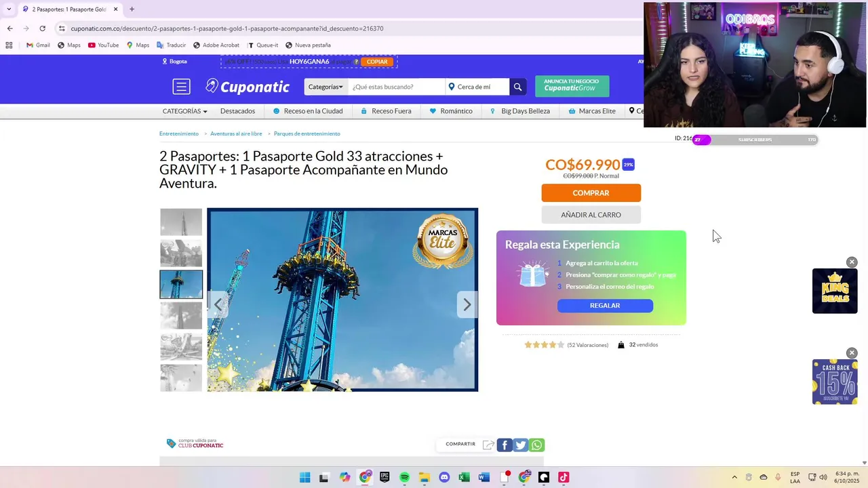Open the Marcas Elite category

click(x=592, y=111)
